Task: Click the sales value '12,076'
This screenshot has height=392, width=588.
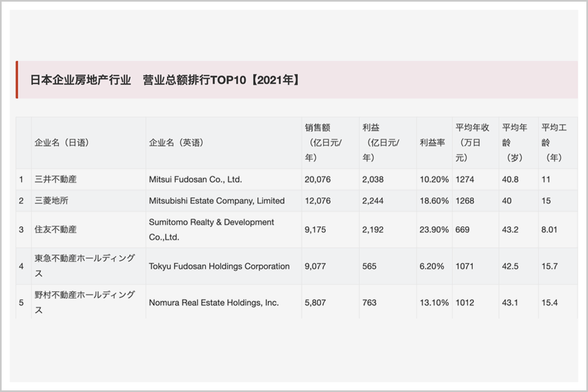Action: [318, 201]
